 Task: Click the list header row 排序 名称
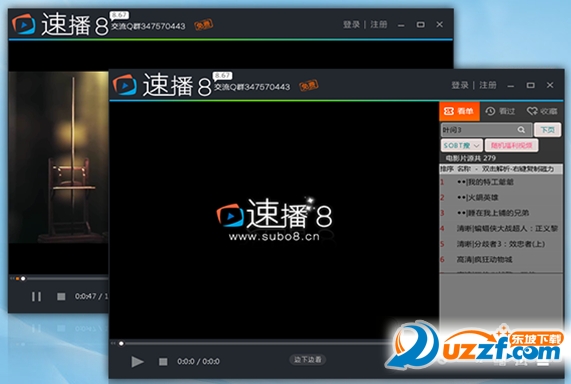(501, 169)
